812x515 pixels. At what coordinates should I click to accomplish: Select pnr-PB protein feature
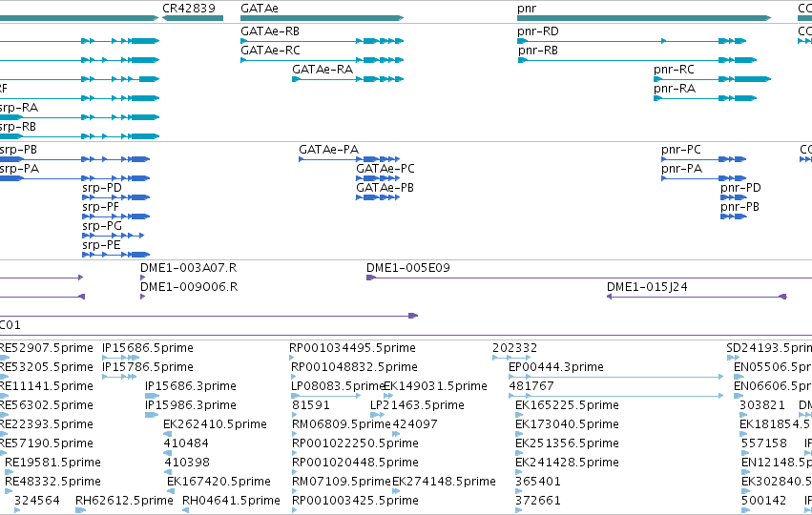[x=734, y=216]
